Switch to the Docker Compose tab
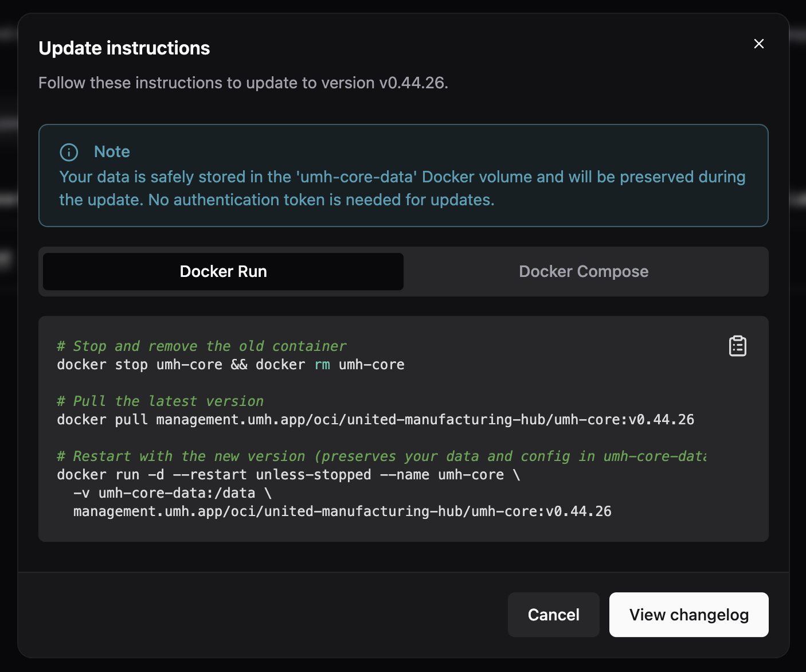 (584, 271)
